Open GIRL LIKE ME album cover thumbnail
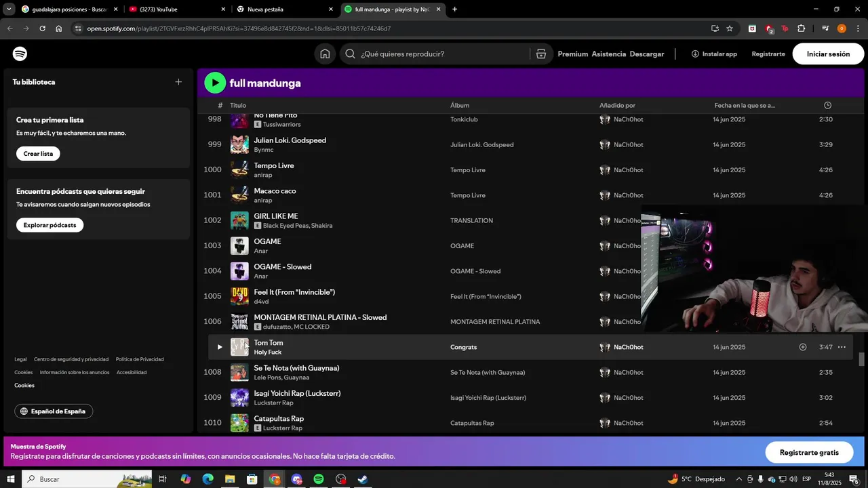Image resolution: width=868 pixels, height=488 pixels. (239, 220)
